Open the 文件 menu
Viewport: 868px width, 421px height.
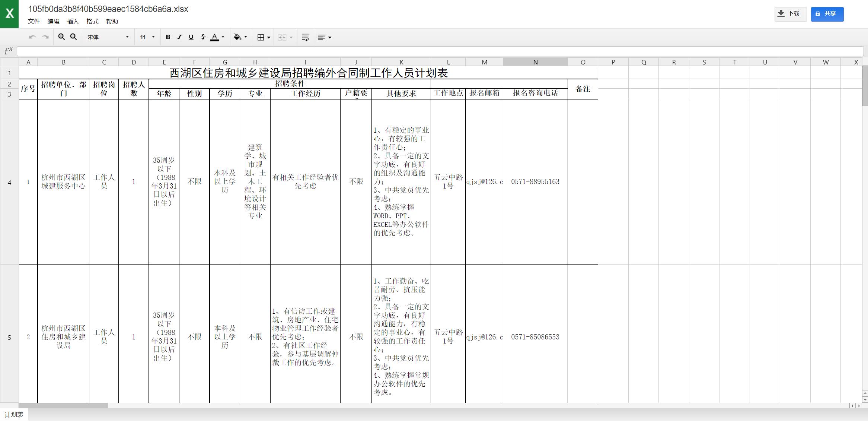pyautogui.click(x=34, y=21)
